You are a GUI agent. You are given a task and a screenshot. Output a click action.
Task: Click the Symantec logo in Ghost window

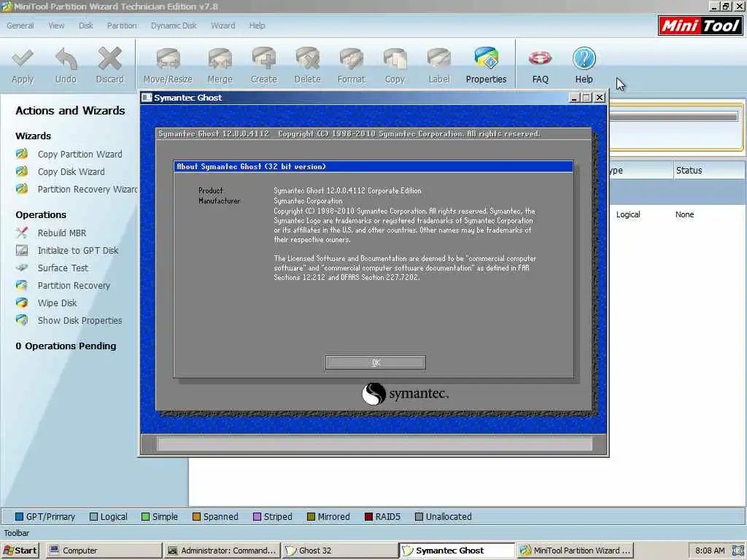point(405,394)
